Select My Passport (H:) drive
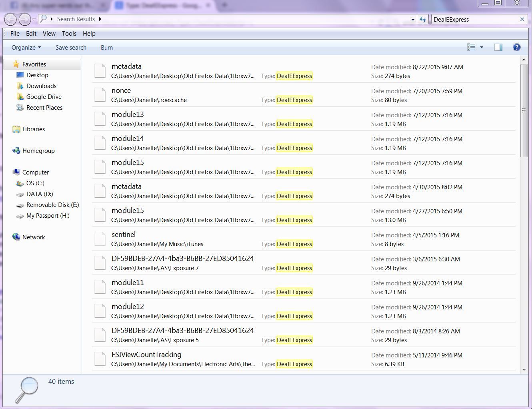 pos(48,215)
